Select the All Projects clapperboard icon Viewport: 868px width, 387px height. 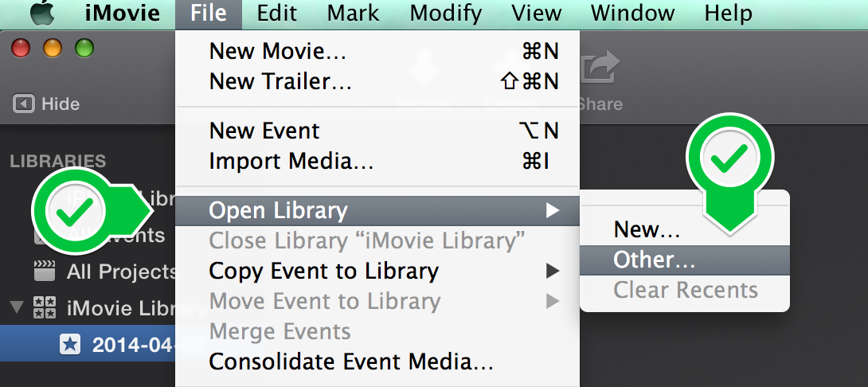pyautogui.click(x=45, y=272)
